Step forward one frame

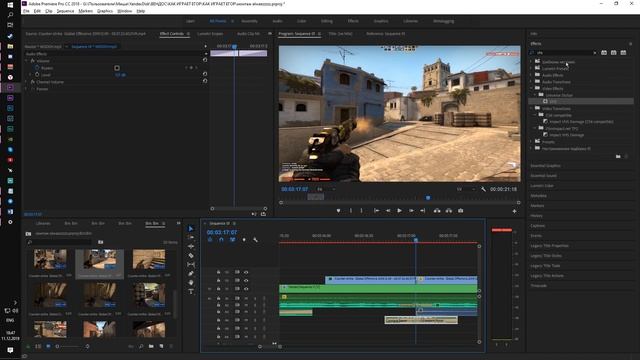pos(411,211)
